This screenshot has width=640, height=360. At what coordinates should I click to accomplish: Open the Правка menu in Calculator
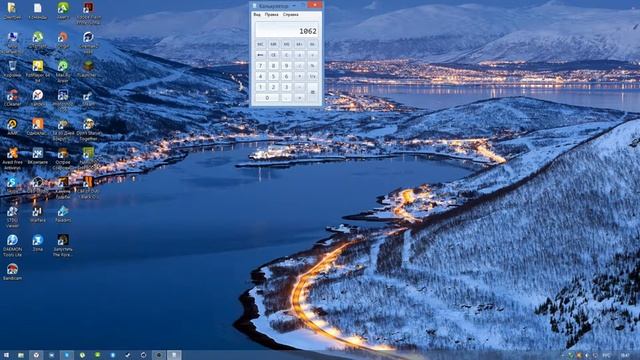(x=271, y=15)
